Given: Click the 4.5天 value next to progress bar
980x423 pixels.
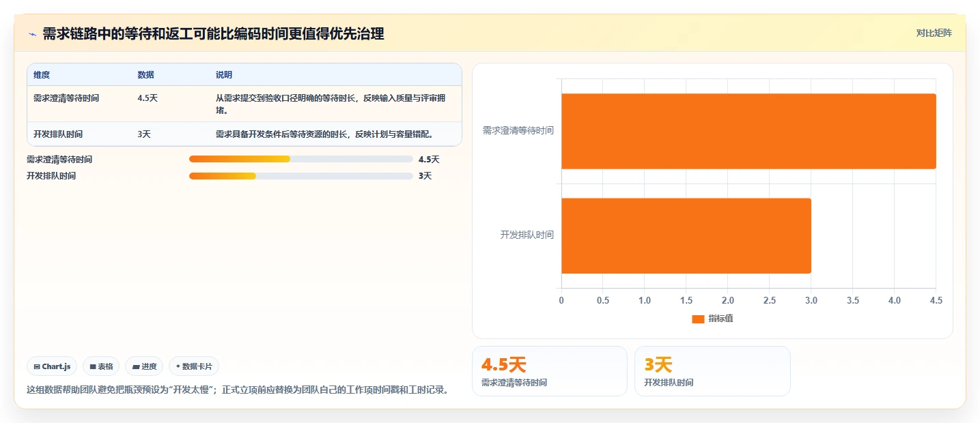Looking at the screenshot, I should (x=429, y=160).
